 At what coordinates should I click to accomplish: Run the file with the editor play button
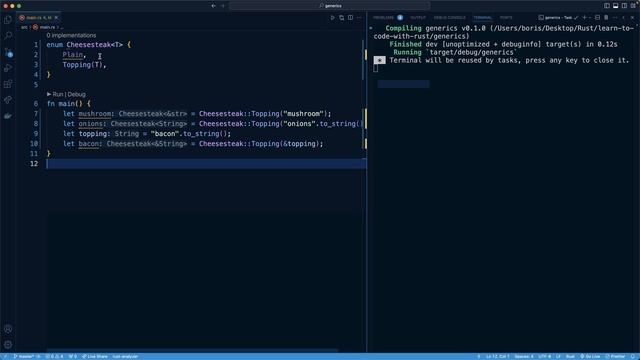(332, 18)
